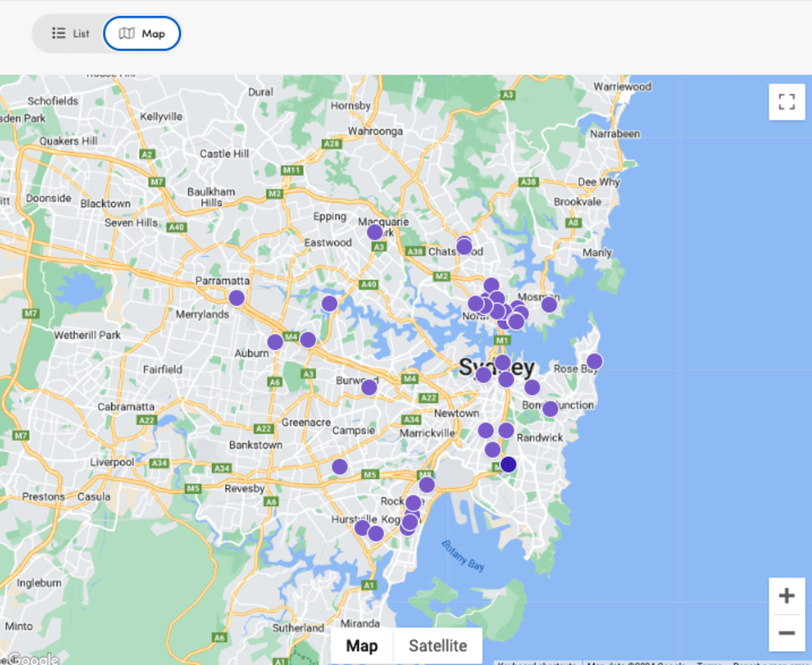Click the Campsie label
812x665 pixels.
click(x=353, y=430)
